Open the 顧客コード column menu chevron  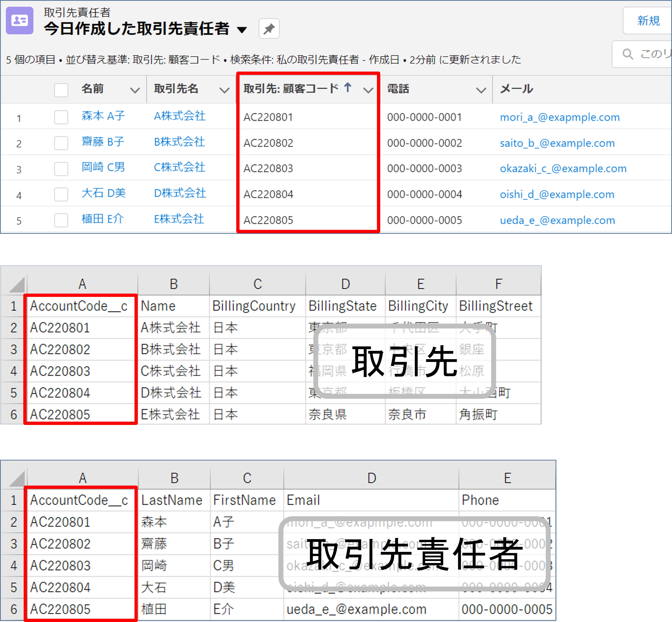point(368,90)
